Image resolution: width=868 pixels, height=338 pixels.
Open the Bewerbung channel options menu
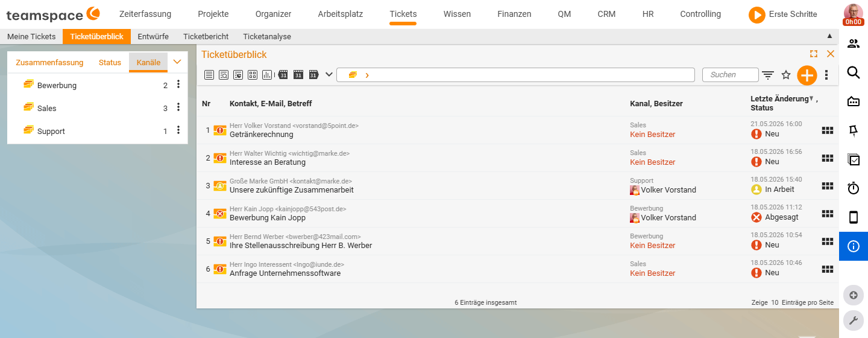click(178, 85)
